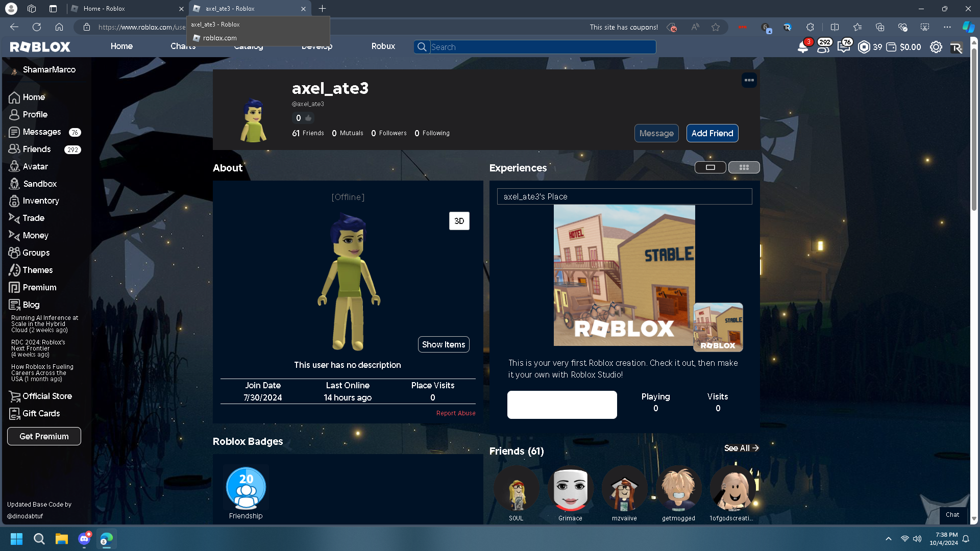Open the profile three-dots options menu
The image size is (980, 551).
[x=749, y=80]
